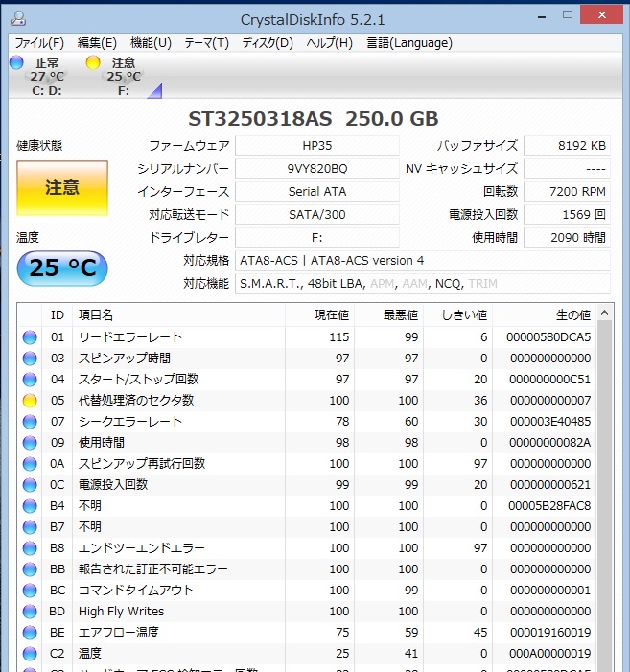Viewport: 630px width, 672px height.
Task: Click the drive letter field F:
Action: [x=317, y=238]
